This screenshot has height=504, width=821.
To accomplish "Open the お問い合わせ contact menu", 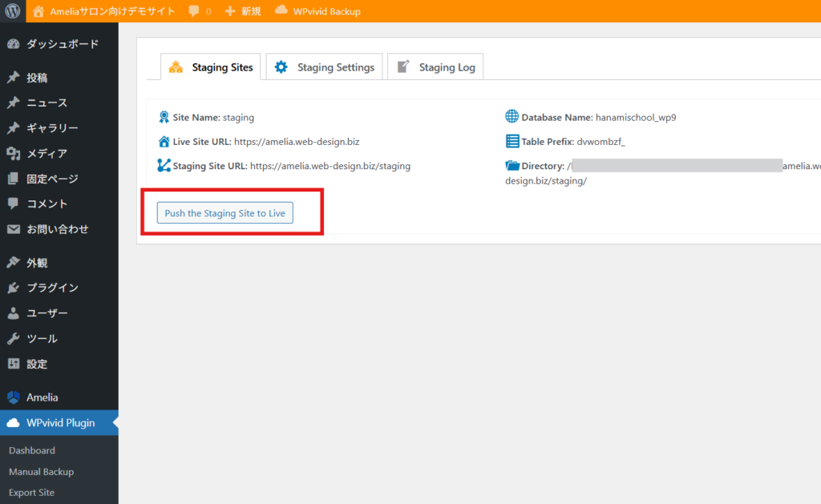I will [x=57, y=229].
